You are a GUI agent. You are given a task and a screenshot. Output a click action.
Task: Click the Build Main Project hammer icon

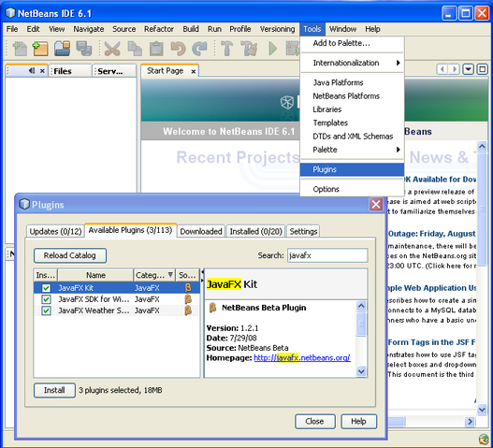point(227,49)
